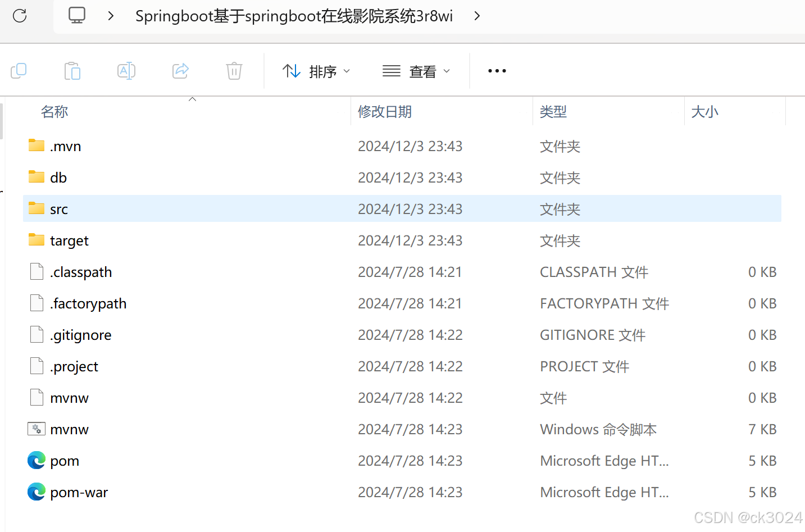Click the CLASSPATH 文件 type cell
The image size is (805, 532).
coord(594,272)
